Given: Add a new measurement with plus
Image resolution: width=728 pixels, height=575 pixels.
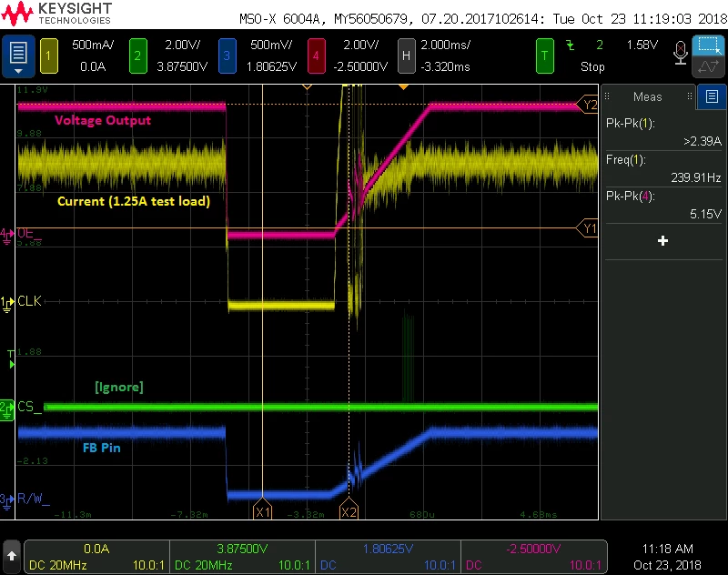Looking at the screenshot, I should (663, 240).
